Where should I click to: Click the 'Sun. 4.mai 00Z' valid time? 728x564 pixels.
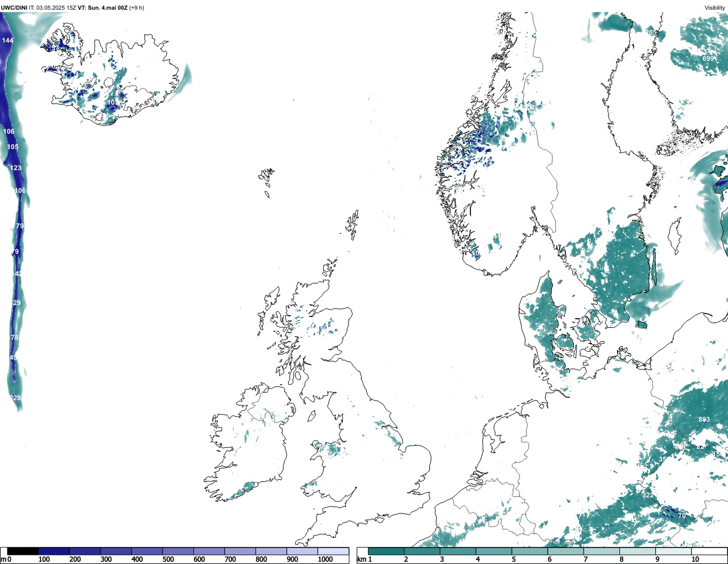coord(107,8)
